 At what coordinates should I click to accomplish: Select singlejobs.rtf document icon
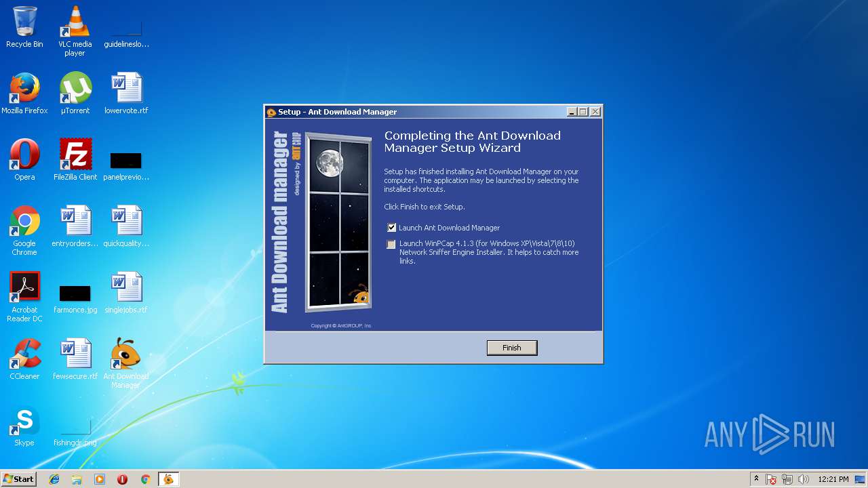pos(126,293)
